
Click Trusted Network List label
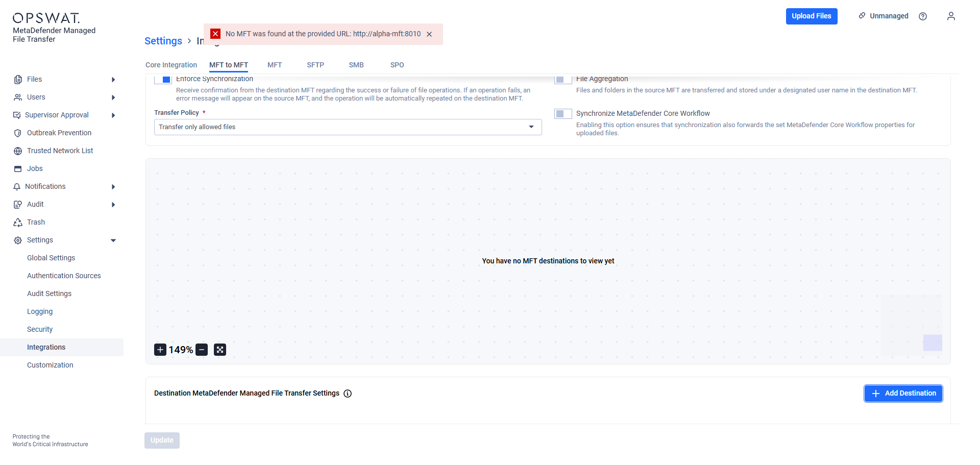[x=60, y=151]
